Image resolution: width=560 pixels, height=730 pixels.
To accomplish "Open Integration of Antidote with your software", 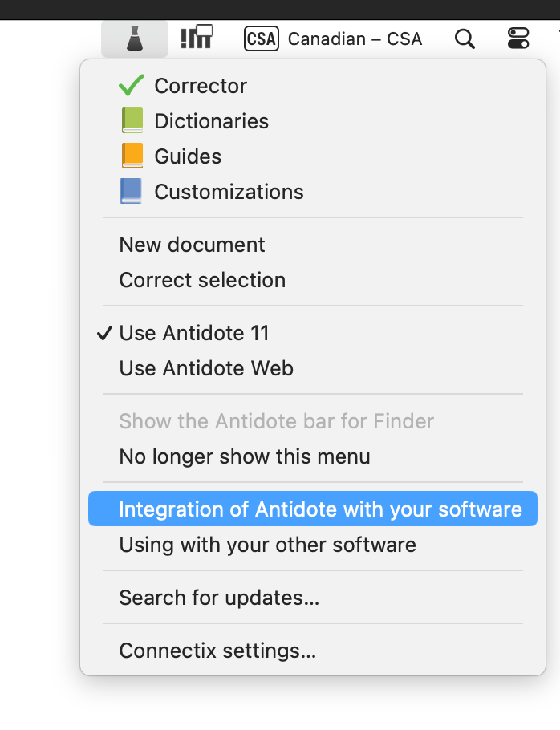I will 320,509.
